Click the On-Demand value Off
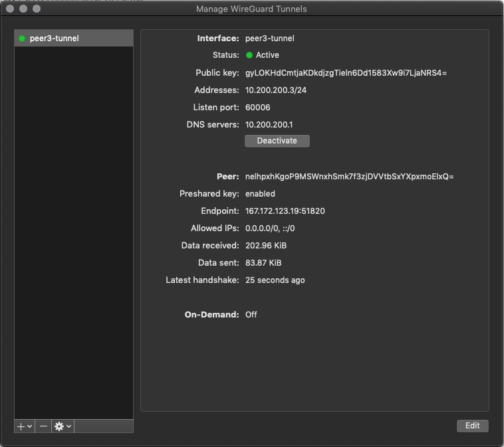The width and height of the screenshot is (504, 447). point(251,315)
